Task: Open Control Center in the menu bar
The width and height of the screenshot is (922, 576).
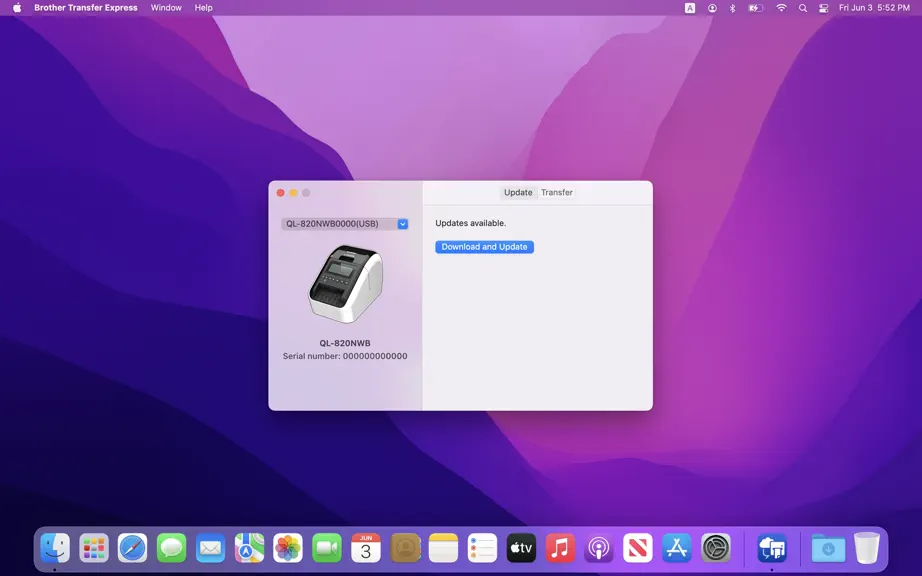Action: pos(824,8)
